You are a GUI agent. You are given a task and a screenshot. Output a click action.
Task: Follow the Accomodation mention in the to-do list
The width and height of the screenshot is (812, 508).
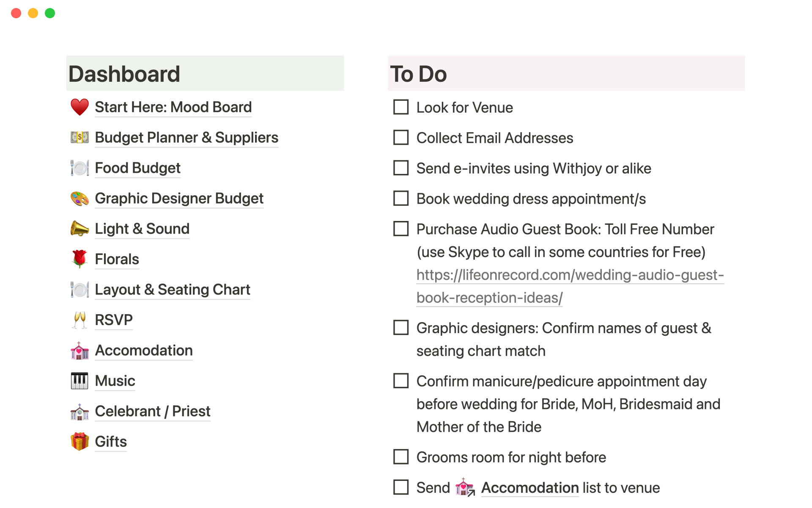[x=529, y=488]
